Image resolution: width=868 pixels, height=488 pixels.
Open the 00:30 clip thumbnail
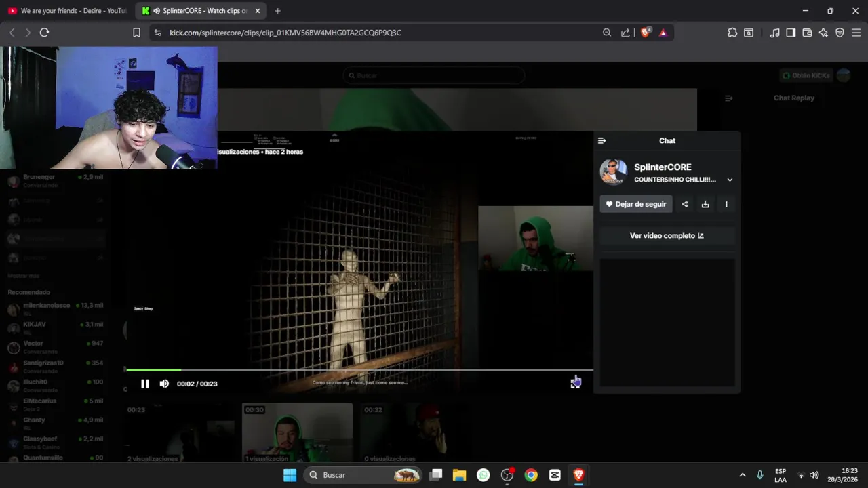(297, 432)
